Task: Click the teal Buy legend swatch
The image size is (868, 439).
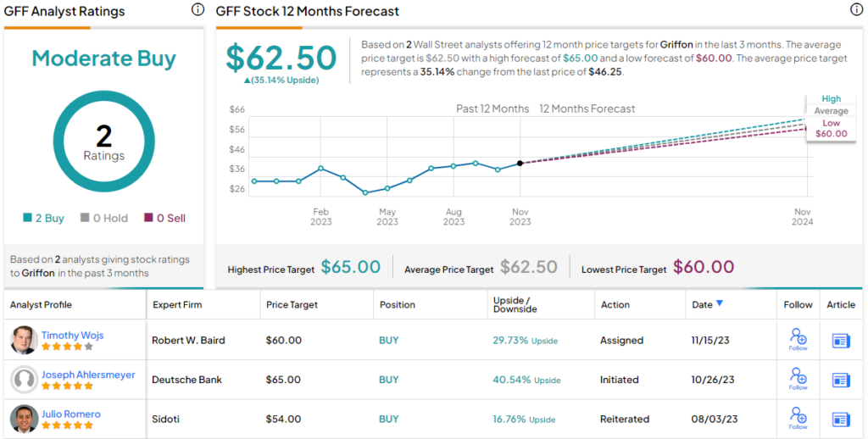Action: click(x=28, y=218)
